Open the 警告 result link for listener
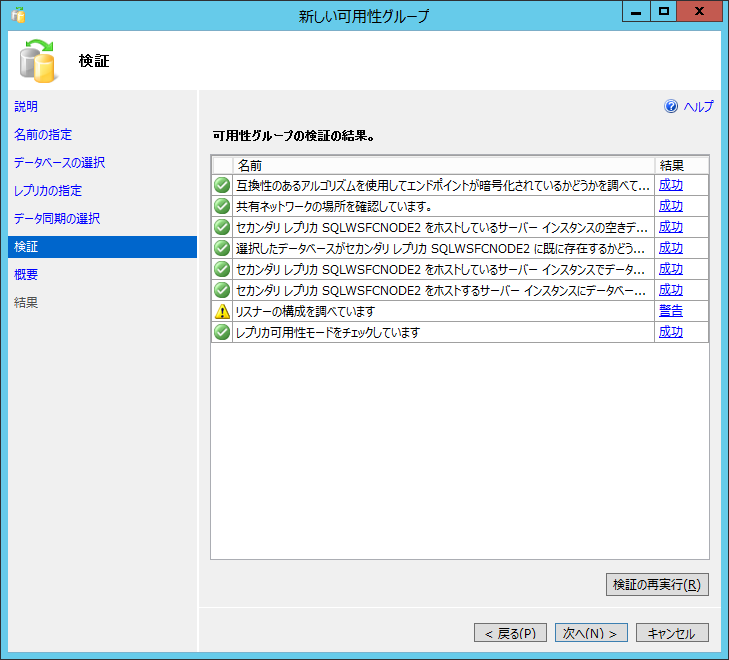 pyautogui.click(x=670, y=311)
